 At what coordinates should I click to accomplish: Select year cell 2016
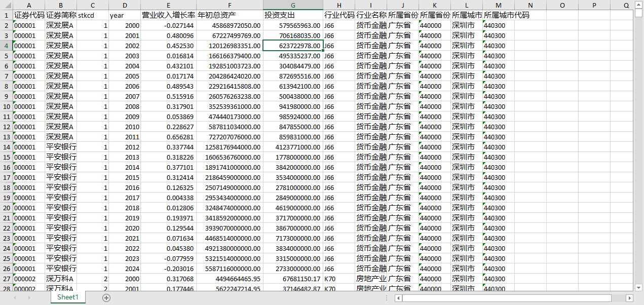pyautogui.click(x=125, y=187)
